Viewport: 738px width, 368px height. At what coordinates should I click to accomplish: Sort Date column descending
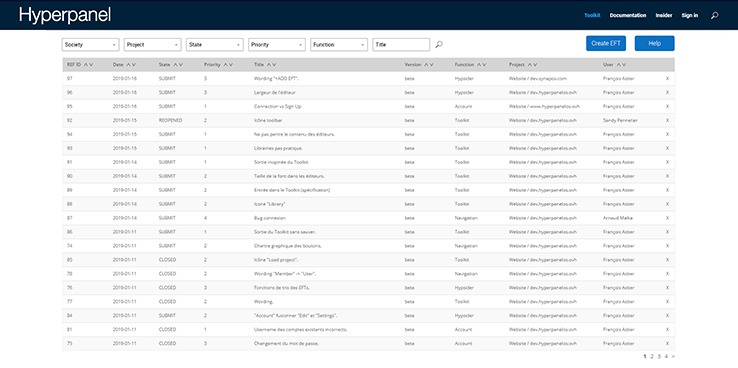(x=133, y=64)
